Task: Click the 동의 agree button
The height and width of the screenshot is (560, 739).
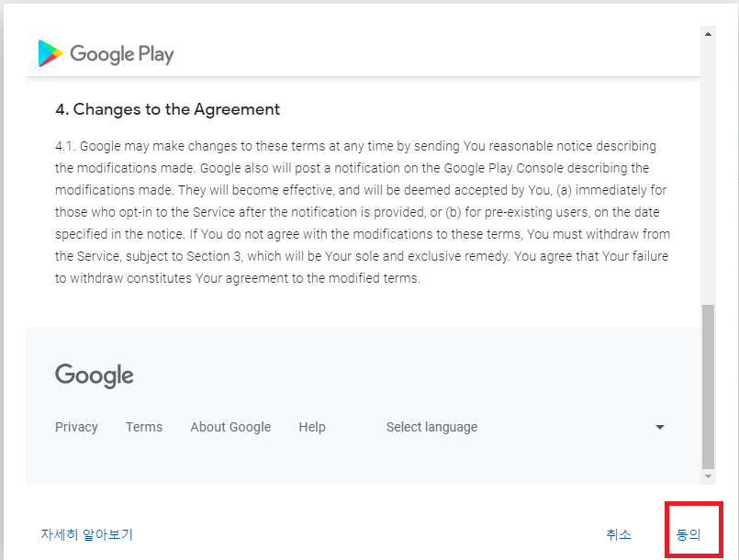Action: point(689,534)
